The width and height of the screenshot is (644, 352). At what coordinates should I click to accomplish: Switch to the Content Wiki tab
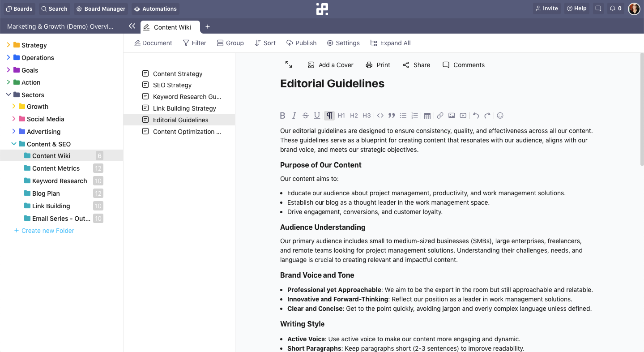click(x=172, y=27)
